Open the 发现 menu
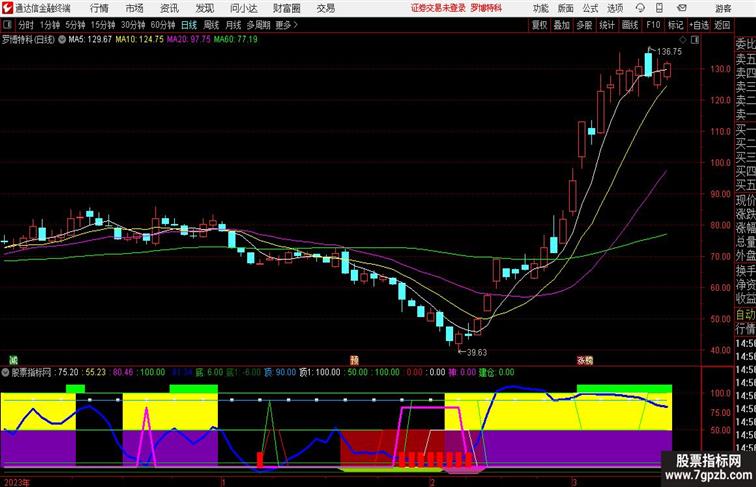This screenshot has height=487, width=756. [204, 8]
